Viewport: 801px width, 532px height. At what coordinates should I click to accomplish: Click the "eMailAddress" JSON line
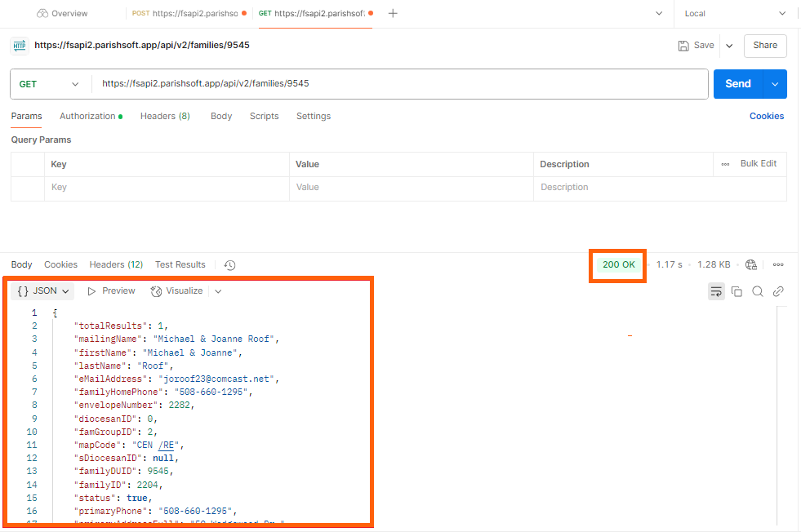[176, 379]
